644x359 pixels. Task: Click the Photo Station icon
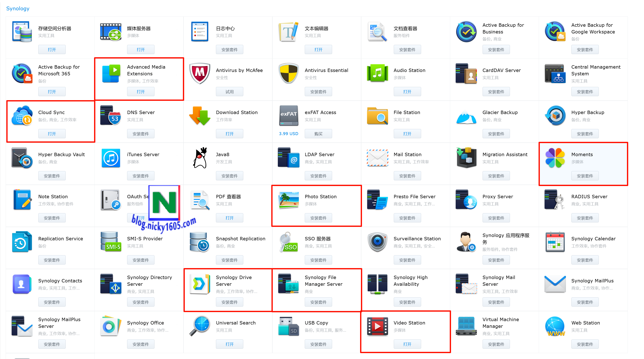pos(289,200)
